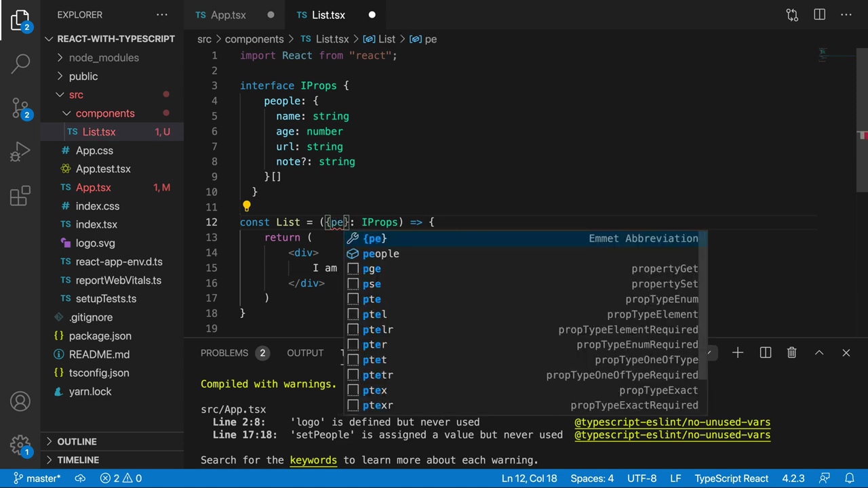
Task: Click components in the breadcrumb path
Action: [x=254, y=39]
